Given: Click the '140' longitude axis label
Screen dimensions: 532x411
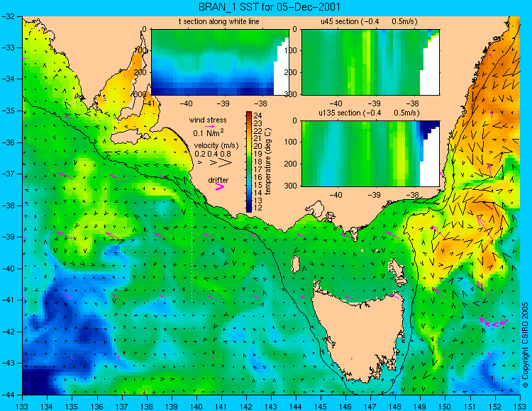Looking at the screenshot, I should [196, 406].
